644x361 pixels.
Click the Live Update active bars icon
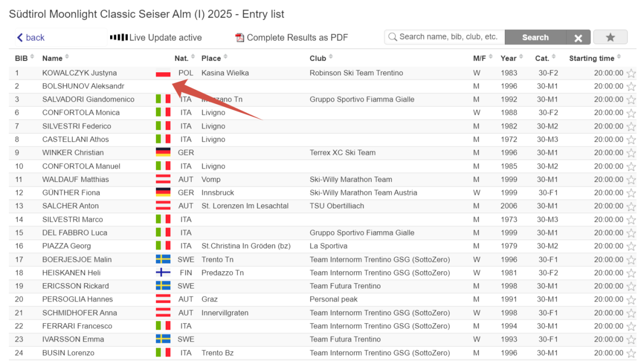[x=119, y=37]
